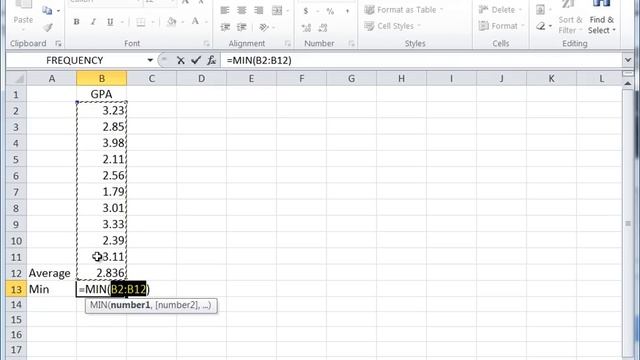Select row 13 header
This screenshot has height=360, width=640.
click(16, 289)
